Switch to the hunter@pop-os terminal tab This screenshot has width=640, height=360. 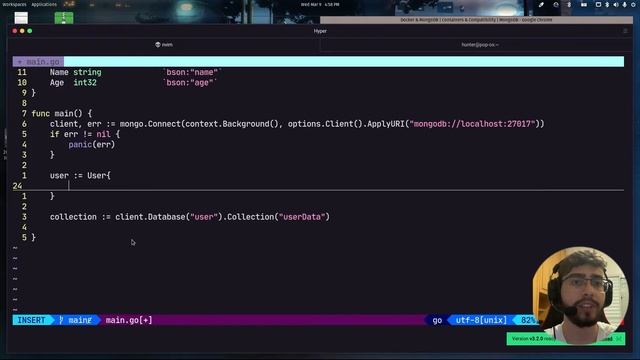(480, 44)
